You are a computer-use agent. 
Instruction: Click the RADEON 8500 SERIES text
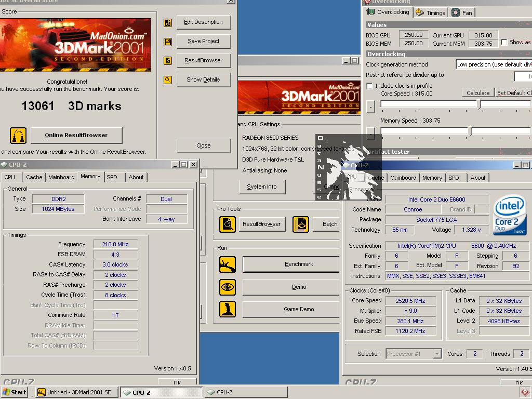tap(270, 138)
